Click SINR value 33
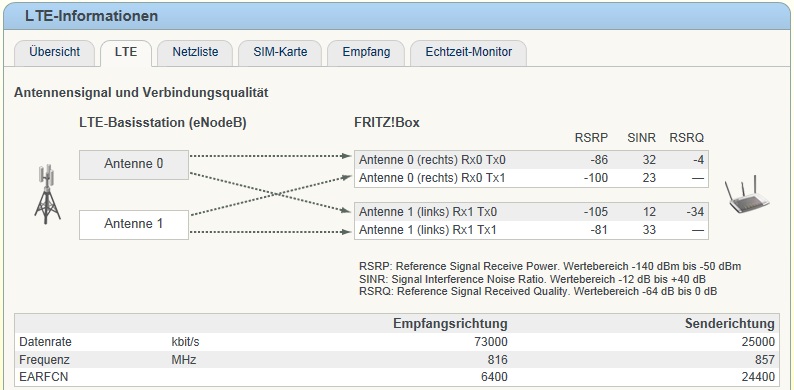This screenshot has width=794, height=390. pos(649,230)
